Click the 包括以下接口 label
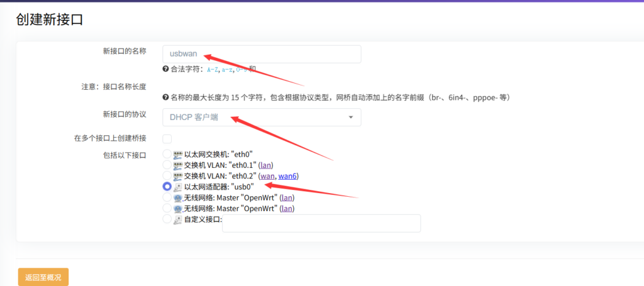Image resolution: width=644 pixels, height=286 pixels. 125,155
